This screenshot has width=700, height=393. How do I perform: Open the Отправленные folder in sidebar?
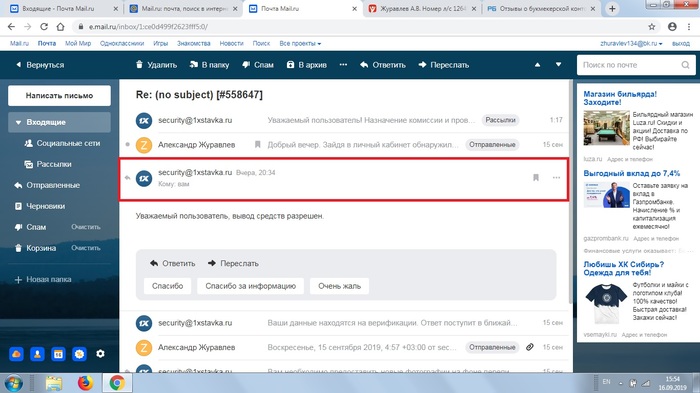click(x=47, y=185)
